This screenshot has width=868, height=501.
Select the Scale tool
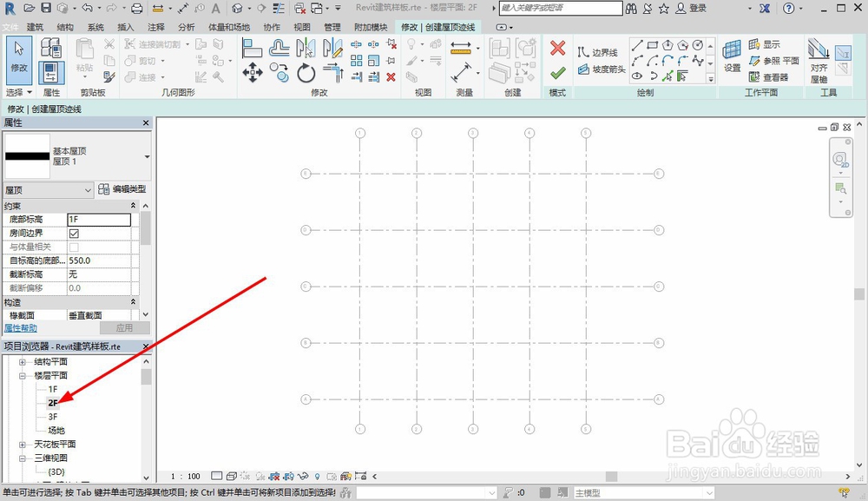[373, 60]
